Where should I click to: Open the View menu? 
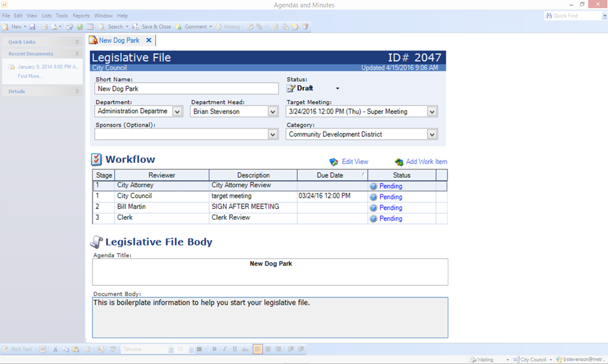click(32, 16)
